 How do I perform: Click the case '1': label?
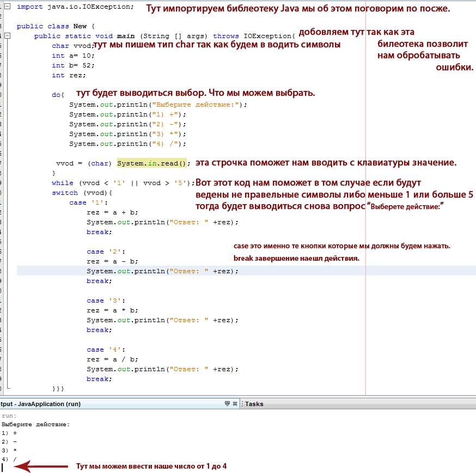[x=86, y=202]
